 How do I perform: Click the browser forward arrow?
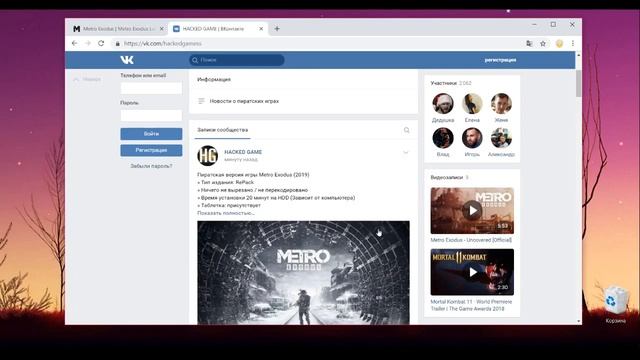pos(87,43)
